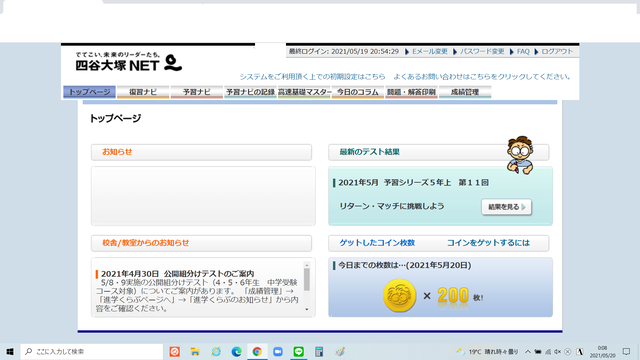Click the 四谷大塚 NET logo
Viewport: 640px width, 360px height.
click(129, 62)
